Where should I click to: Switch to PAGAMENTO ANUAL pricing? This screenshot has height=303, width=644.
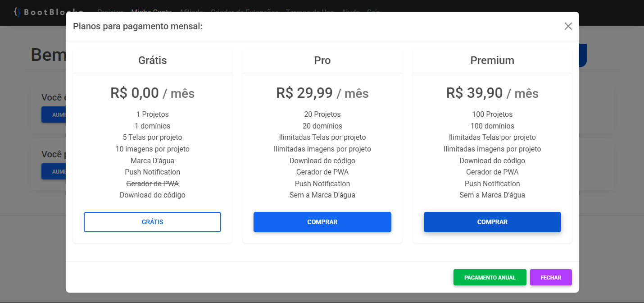[490, 277]
